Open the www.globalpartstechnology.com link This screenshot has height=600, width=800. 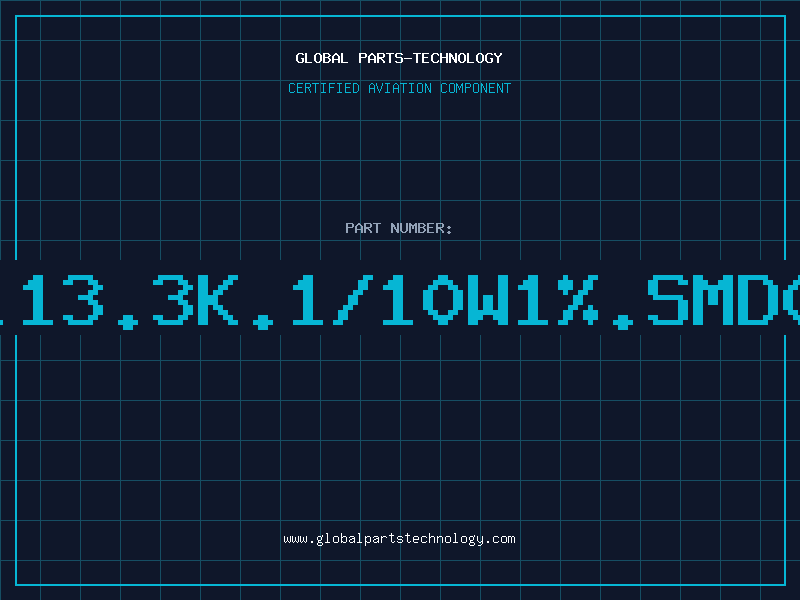coord(399,539)
